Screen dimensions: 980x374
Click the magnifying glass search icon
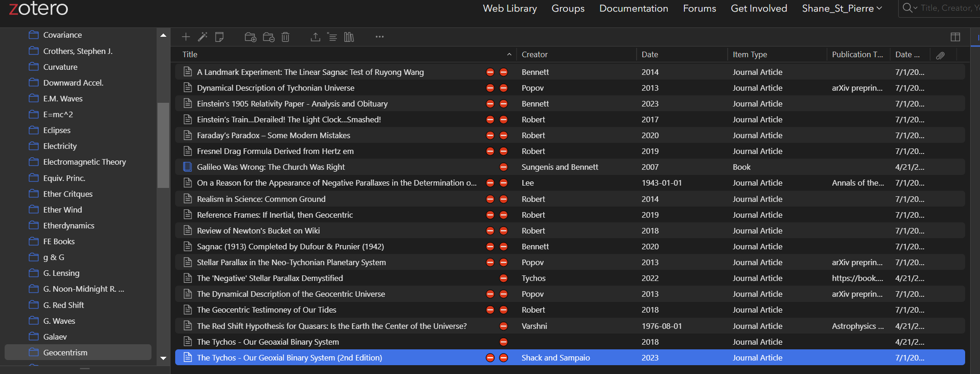click(907, 8)
